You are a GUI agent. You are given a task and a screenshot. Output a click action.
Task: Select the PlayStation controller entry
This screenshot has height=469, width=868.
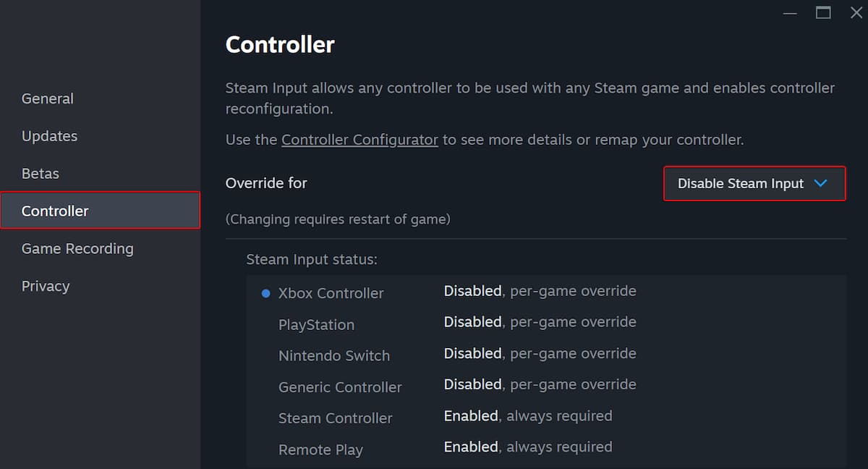(316, 324)
